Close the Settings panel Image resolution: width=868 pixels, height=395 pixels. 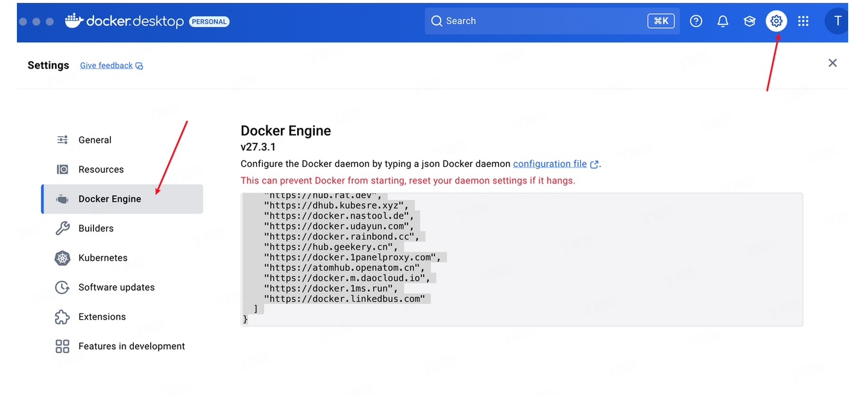(x=832, y=63)
